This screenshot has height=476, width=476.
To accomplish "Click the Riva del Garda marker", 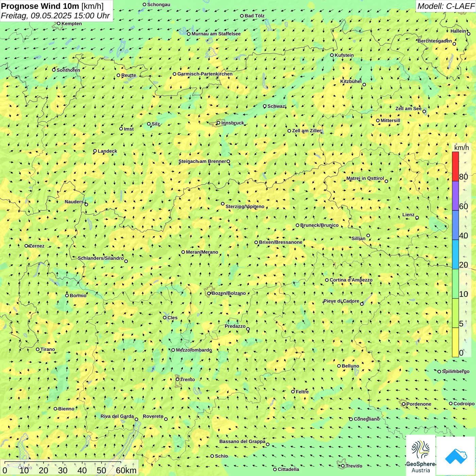I will pos(136,419).
